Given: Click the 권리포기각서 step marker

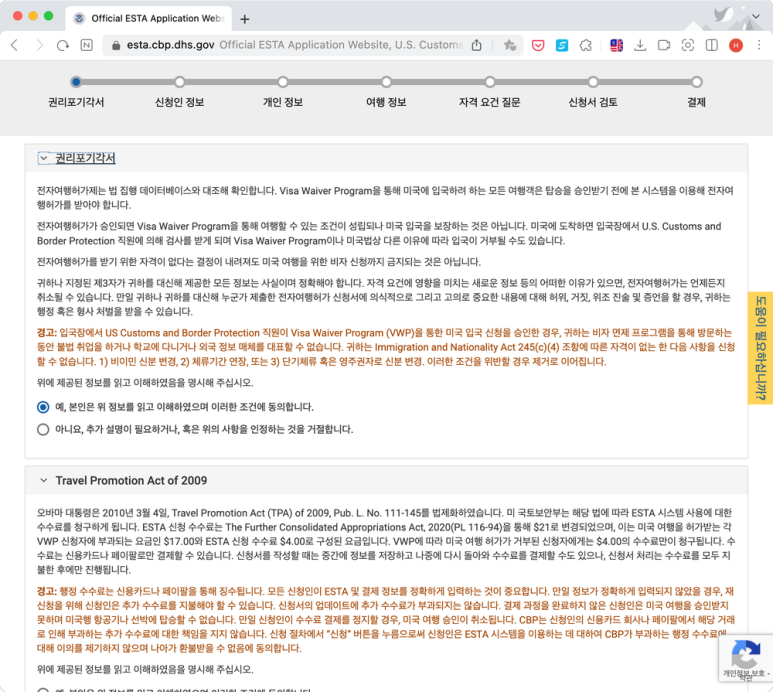Looking at the screenshot, I should 76,82.
